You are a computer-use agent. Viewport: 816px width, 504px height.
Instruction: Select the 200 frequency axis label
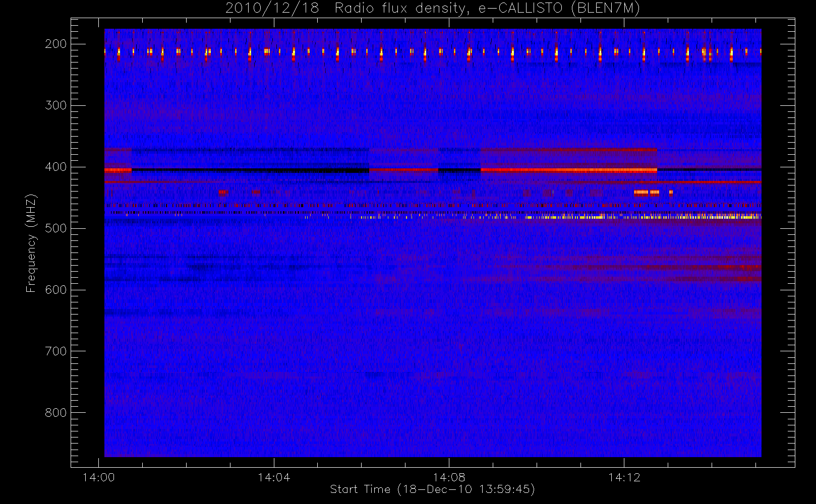point(56,44)
